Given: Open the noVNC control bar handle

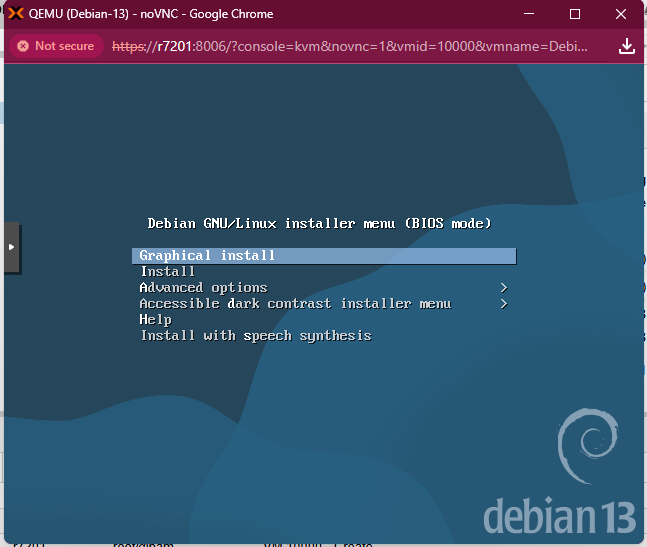Looking at the screenshot, I should point(11,246).
